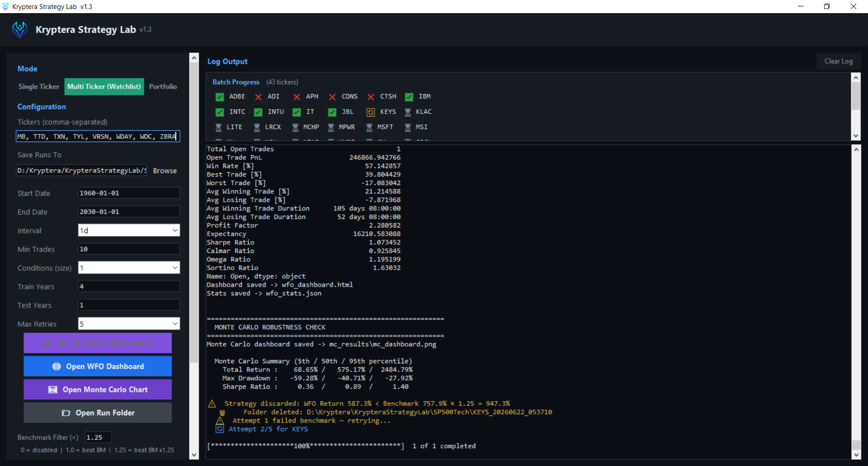Open Run Folder
This screenshot has height=466, width=868.
coord(98,413)
